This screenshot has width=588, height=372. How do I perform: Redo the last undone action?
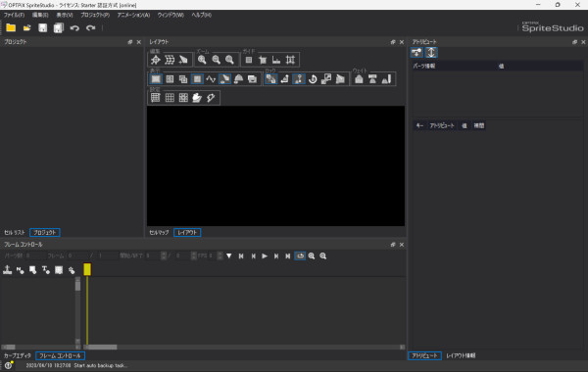[90, 28]
